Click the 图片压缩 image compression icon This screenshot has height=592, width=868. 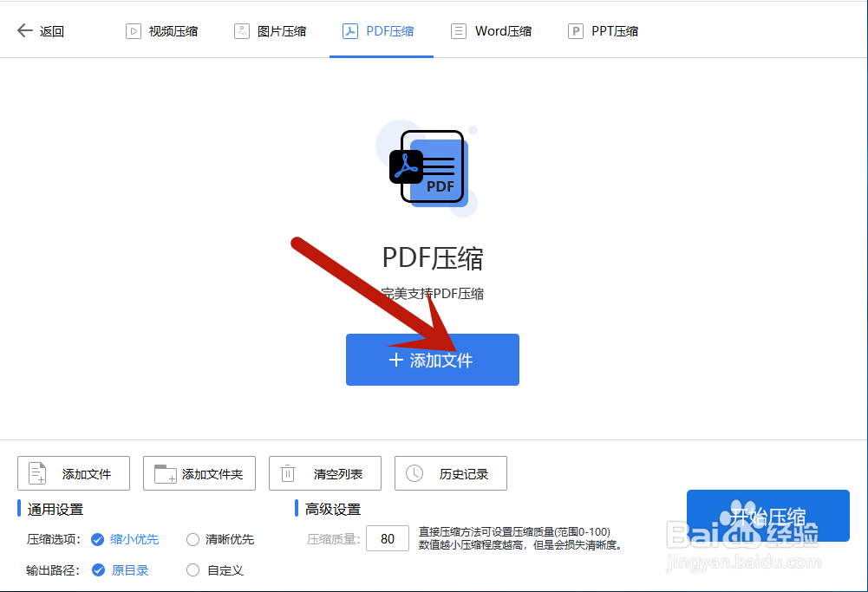pyautogui.click(x=241, y=30)
